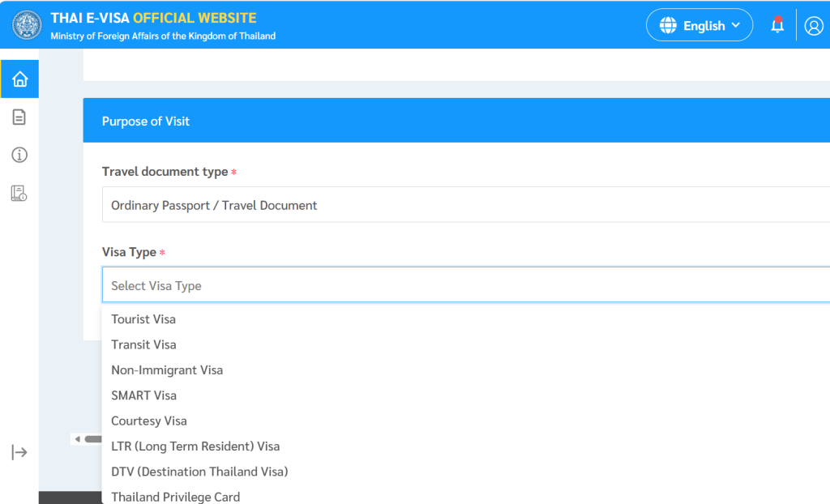
Task: Select Tourist Visa from the list
Action: (143, 319)
